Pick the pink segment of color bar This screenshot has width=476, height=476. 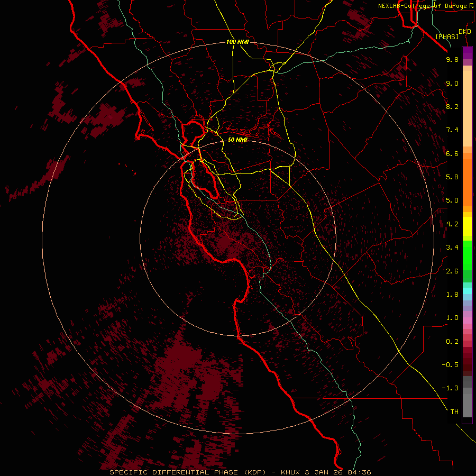pyautogui.click(x=467, y=321)
